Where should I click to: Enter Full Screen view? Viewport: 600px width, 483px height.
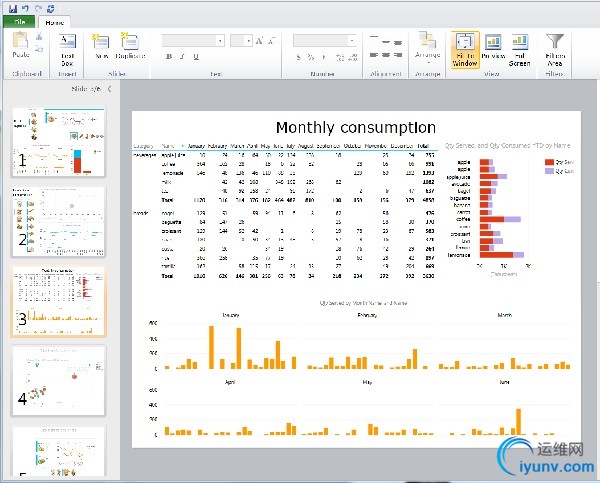pos(519,50)
